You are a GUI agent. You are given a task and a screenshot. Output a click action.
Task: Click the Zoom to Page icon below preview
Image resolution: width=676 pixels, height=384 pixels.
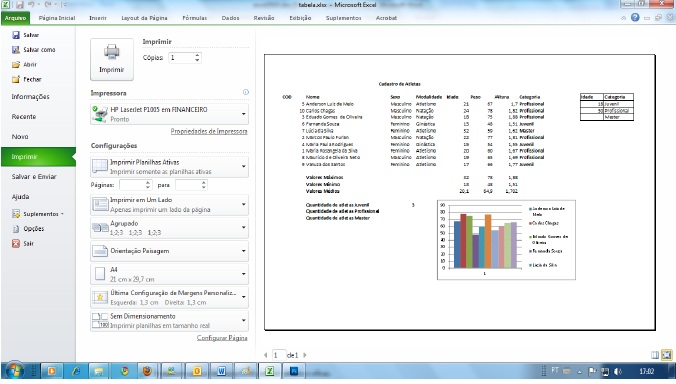(667, 355)
